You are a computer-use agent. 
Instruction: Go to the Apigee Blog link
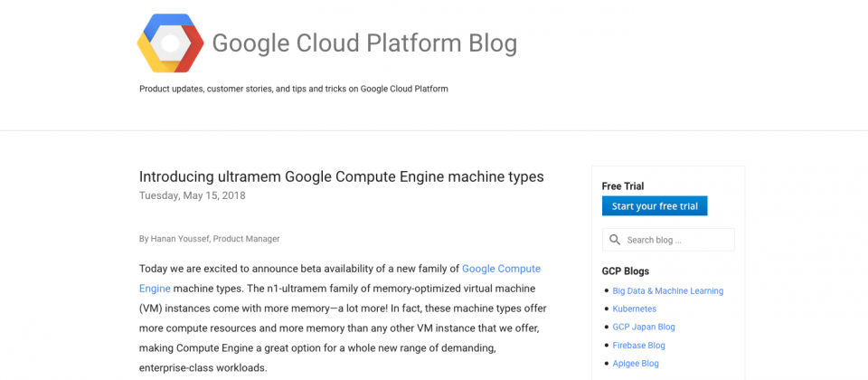click(x=636, y=364)
